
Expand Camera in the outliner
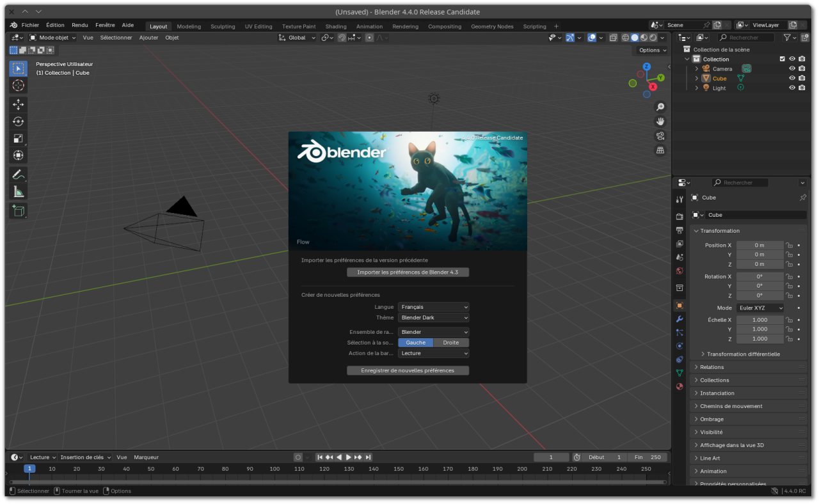(x=697, y=68)
